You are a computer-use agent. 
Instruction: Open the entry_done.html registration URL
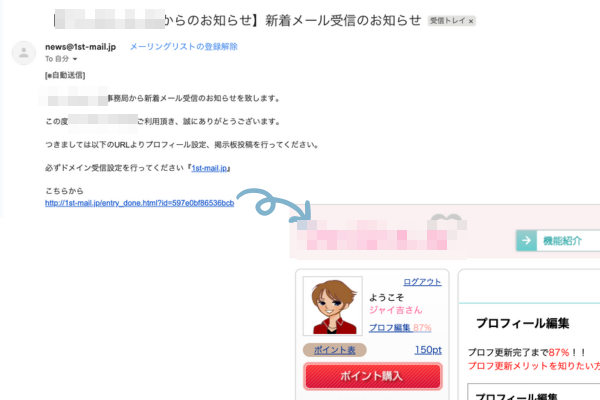[139, 203]
